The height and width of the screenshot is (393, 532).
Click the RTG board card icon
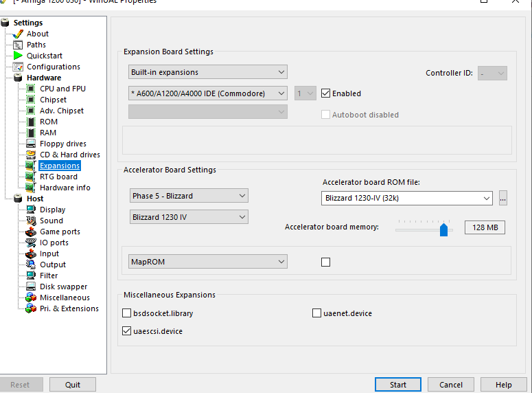[30, 177]
